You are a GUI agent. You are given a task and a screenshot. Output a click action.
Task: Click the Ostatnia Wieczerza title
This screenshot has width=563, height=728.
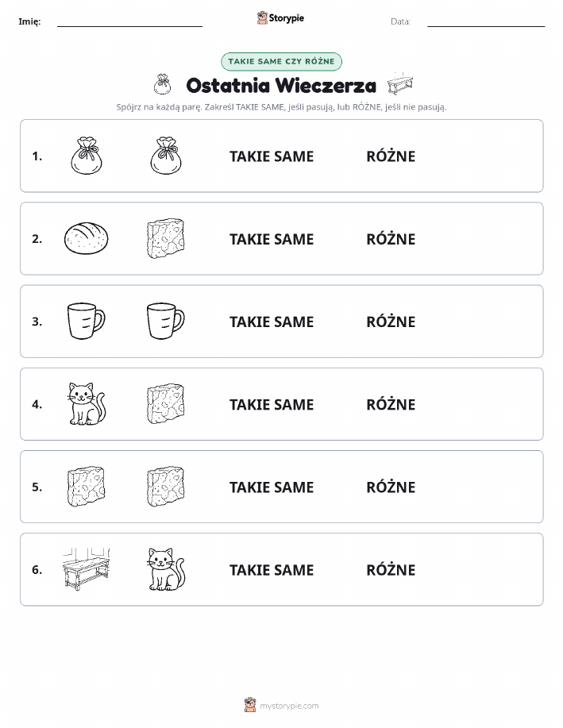coord(281,86)
